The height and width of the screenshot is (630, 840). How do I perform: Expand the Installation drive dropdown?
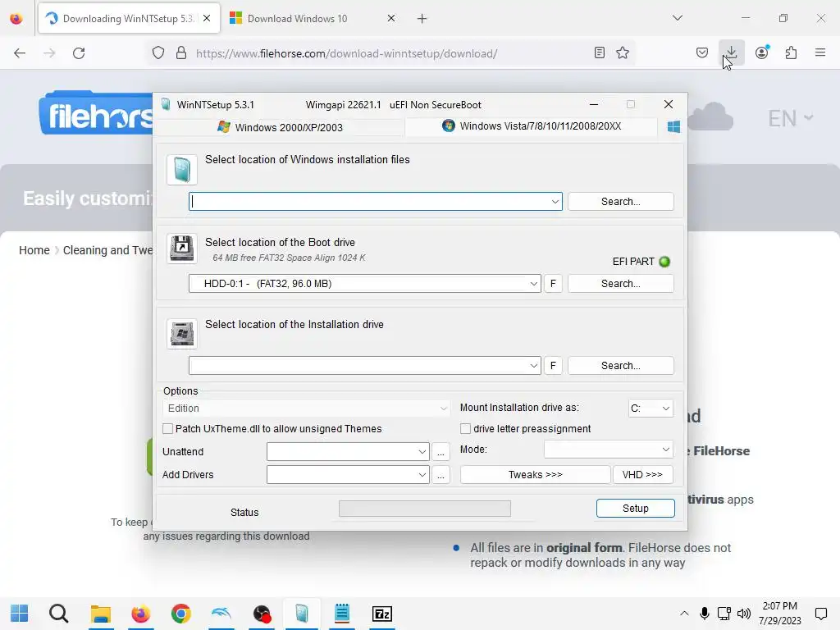pyautogui.click(x=533, y=365)
